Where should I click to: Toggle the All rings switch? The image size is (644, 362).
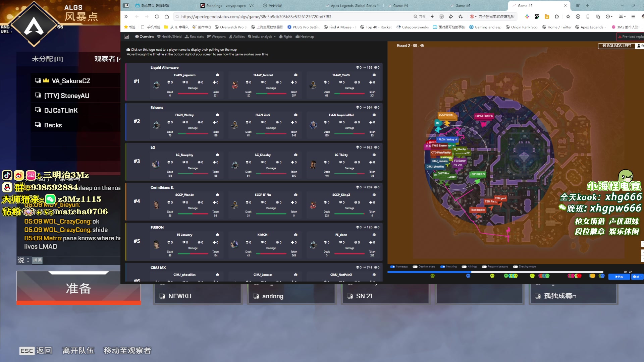point(464,267)
